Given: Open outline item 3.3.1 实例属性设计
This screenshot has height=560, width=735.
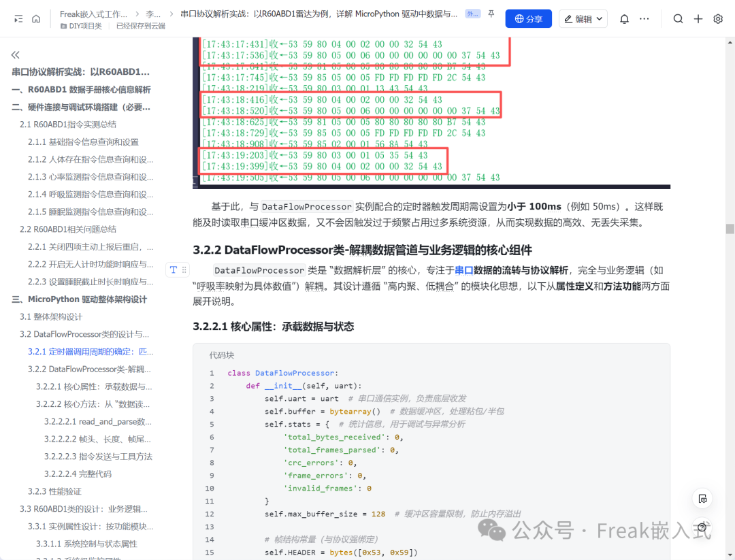Looking at the screenshot, I should point(91,526).
